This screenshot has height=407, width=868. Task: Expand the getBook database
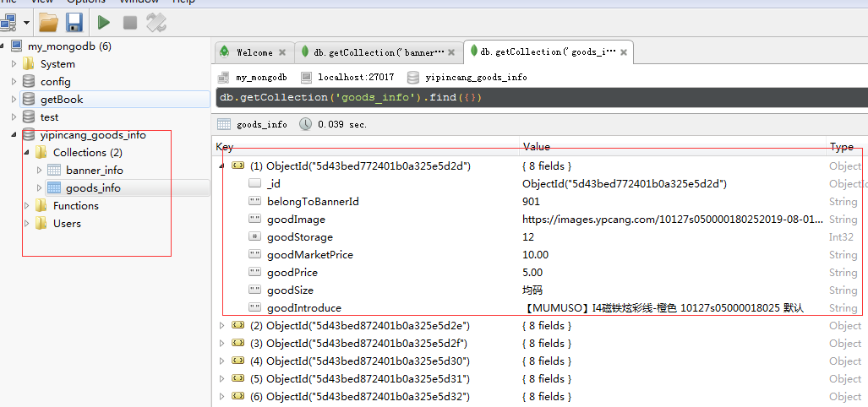14,100
